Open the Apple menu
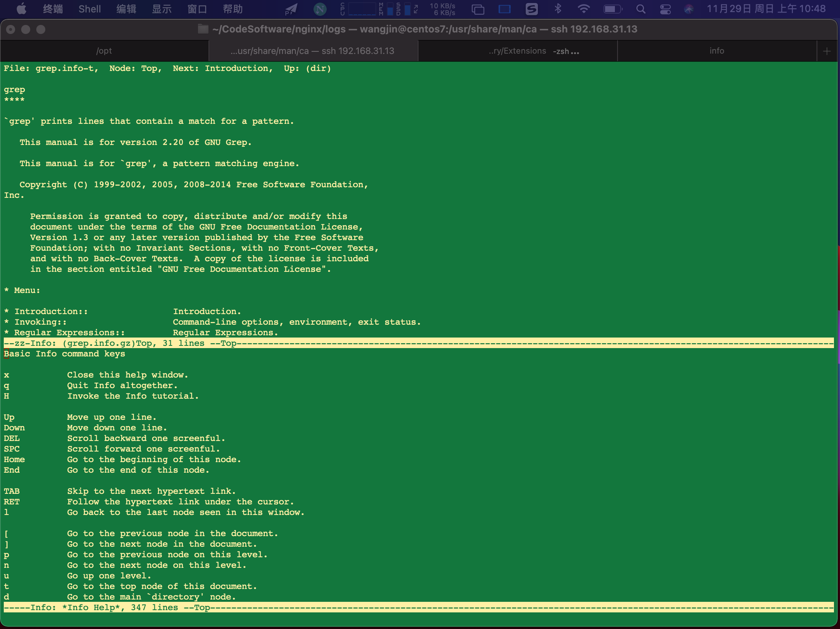840x629 pixels. coord(21,9)
